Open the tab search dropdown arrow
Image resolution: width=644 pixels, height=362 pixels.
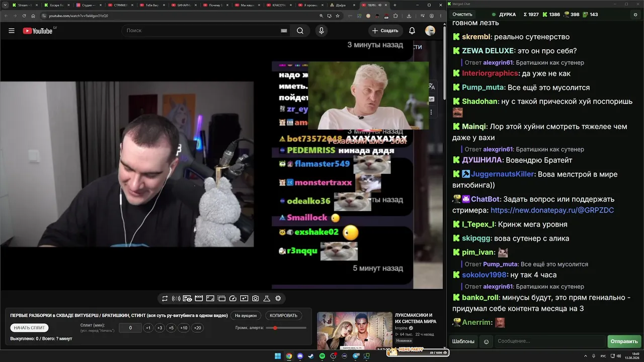point(5,5)
